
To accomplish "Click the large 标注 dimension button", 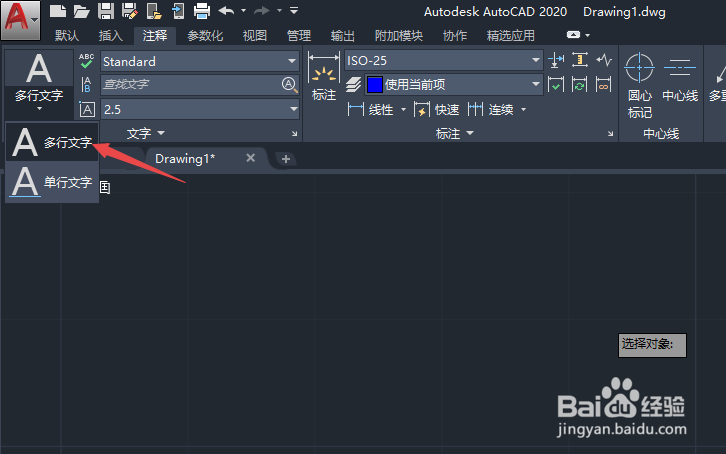I will (x=324, y=77).
